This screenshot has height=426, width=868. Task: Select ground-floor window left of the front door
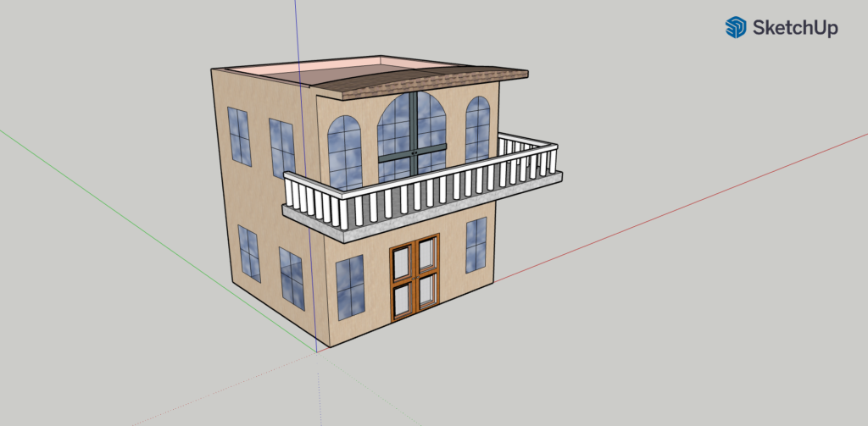point(350,287)
